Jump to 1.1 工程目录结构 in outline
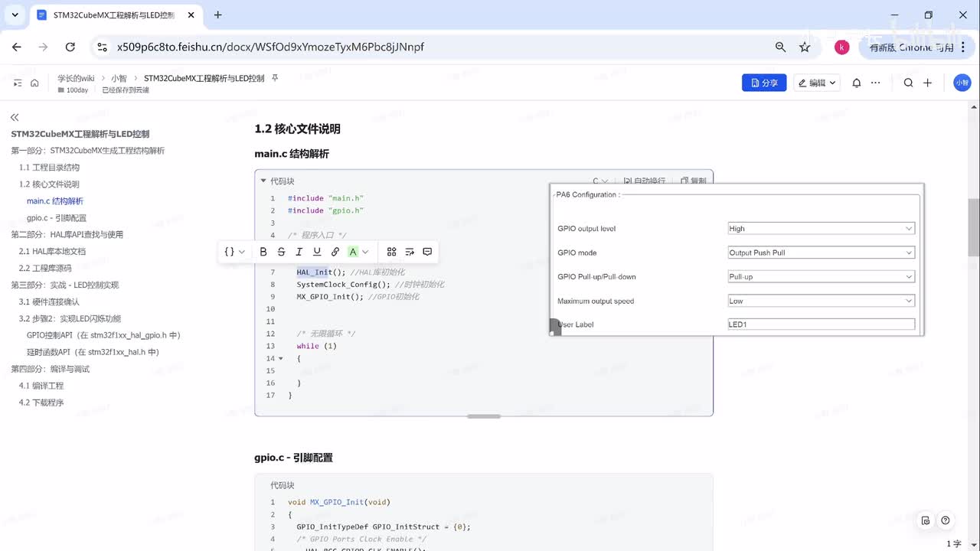The height and width of the screenshot is (551, 980). (49, 167)
